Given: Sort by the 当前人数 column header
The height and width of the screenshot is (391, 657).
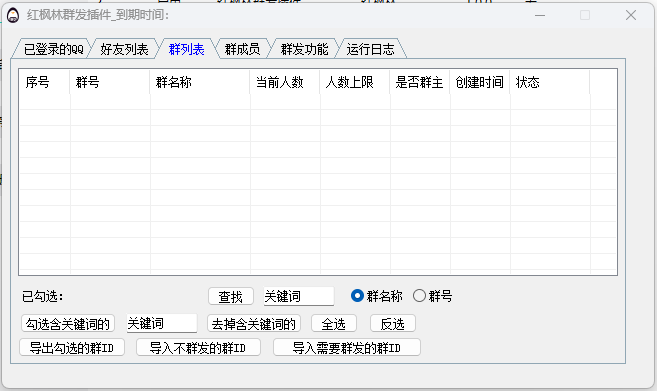Looking at the screenshot, I should click(285, 82).
